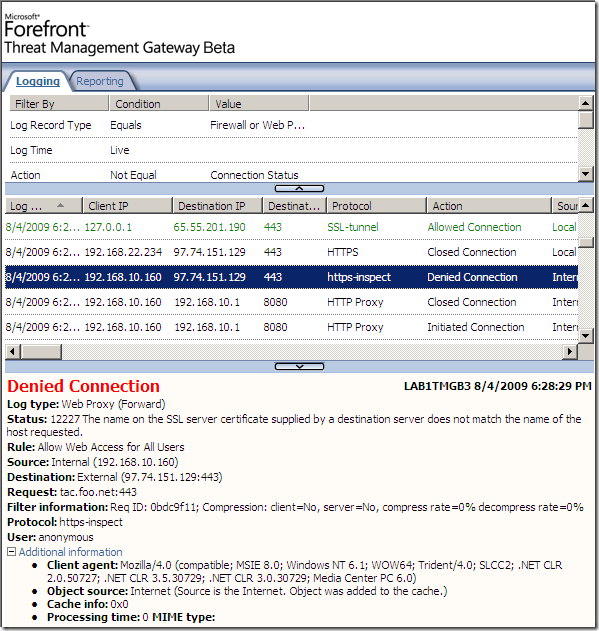Click the Cache info 0x0 line
The image size is (599, 631).
click(x=88, y=604)
